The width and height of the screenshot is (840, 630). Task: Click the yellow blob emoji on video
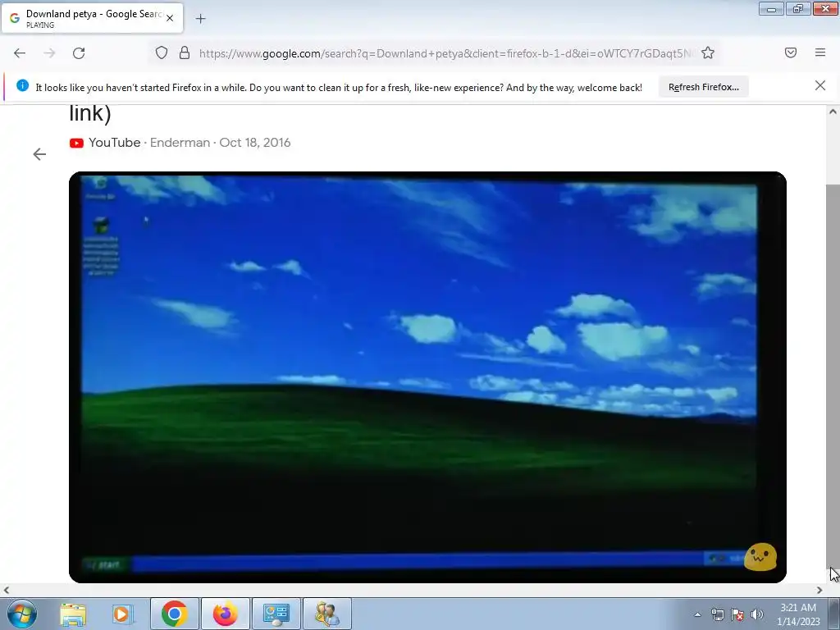pos(760,557)
